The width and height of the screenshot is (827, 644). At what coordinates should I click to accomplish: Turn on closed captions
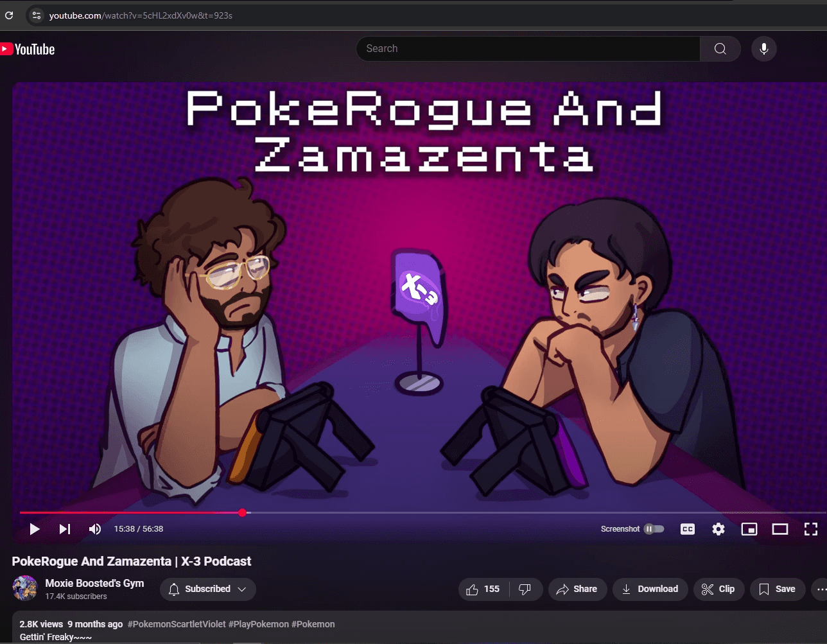coord(688,529)
